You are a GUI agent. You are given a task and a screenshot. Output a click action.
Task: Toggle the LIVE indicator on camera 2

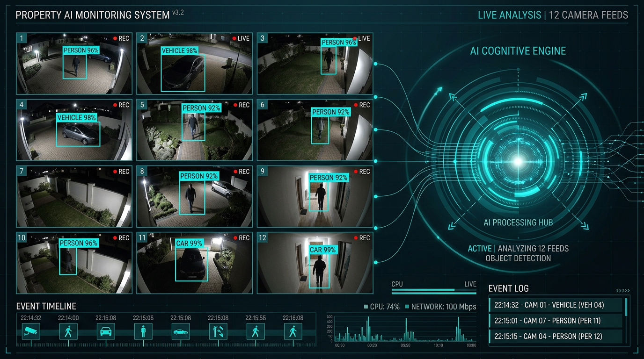point(241,38)
